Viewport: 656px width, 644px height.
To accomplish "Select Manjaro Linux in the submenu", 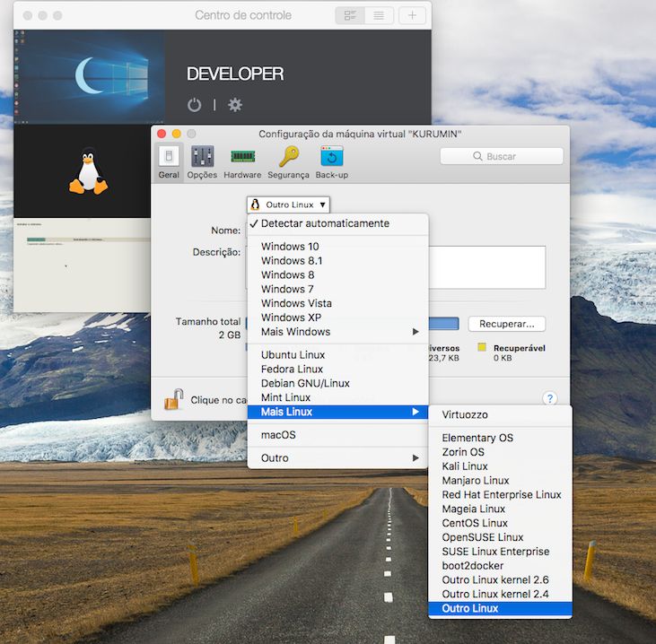I will coord(501,481).
